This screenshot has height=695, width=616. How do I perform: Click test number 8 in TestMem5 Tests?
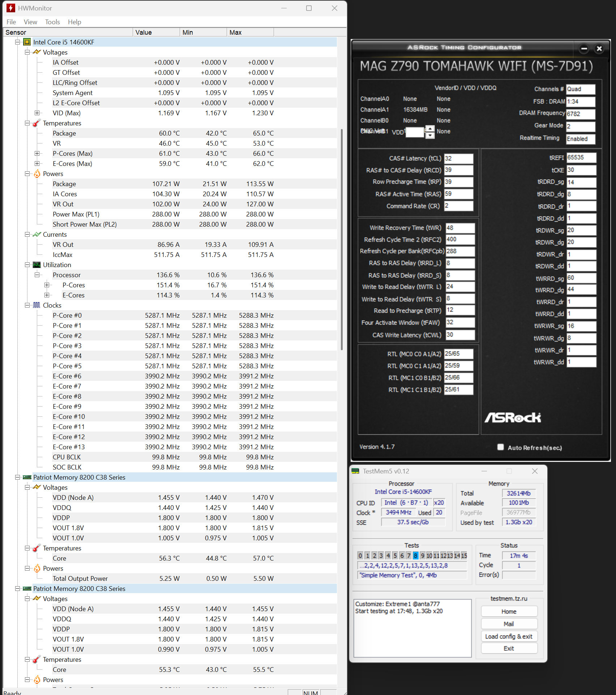tap(415, 555)
